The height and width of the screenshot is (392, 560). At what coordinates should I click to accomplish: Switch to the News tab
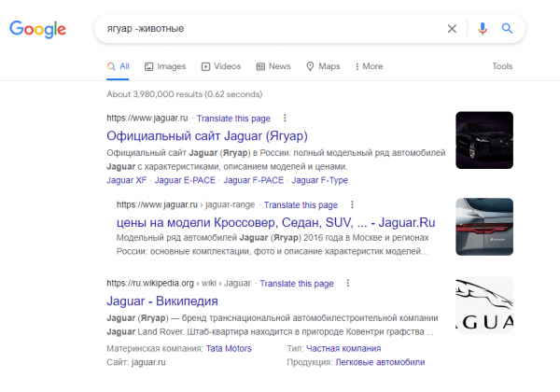[273, 66]
